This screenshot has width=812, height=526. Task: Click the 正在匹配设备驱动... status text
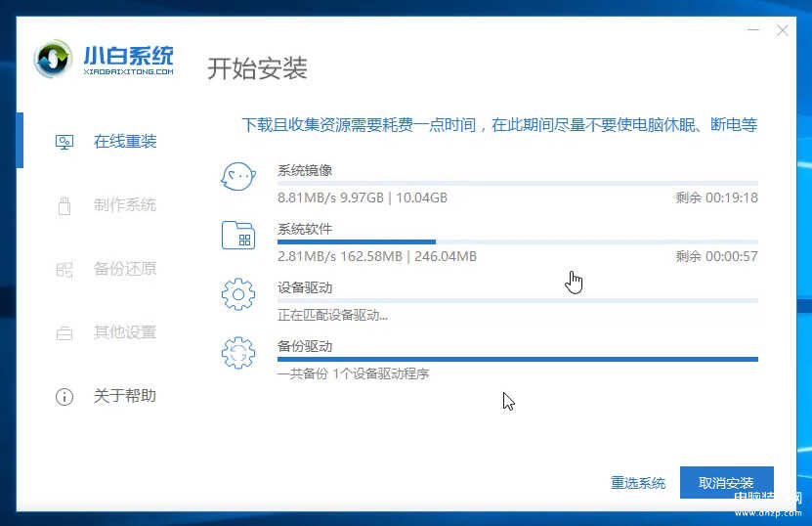pos(333,315)
